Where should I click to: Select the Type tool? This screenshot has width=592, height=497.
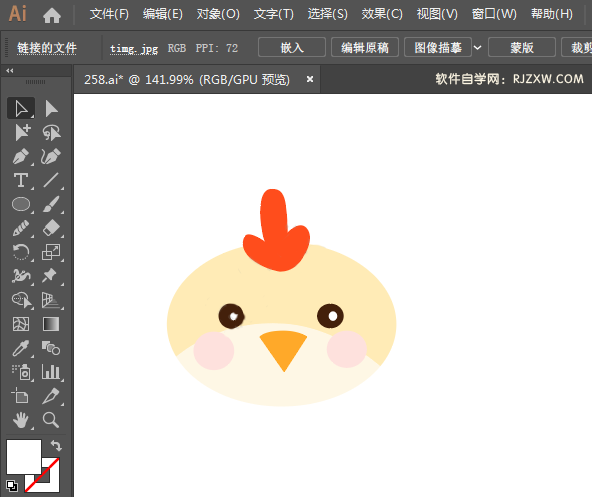(21, 180)
